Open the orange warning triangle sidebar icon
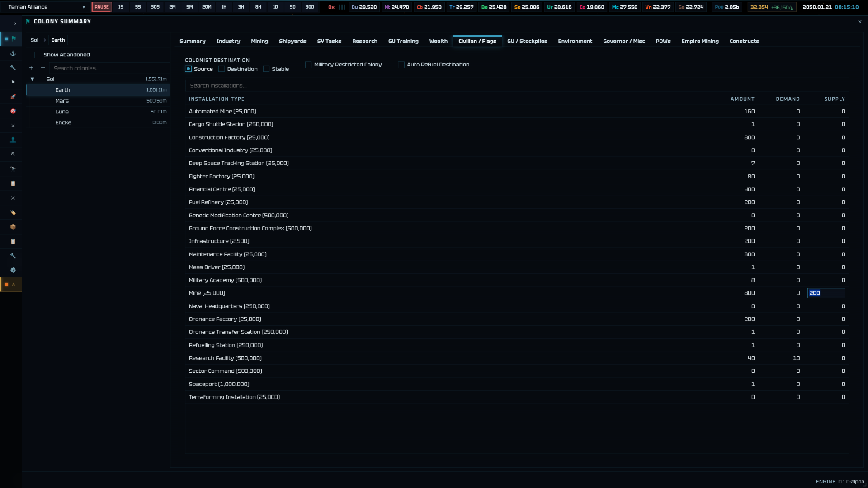This screenshot has height=488, width=868. click(14, 285)
